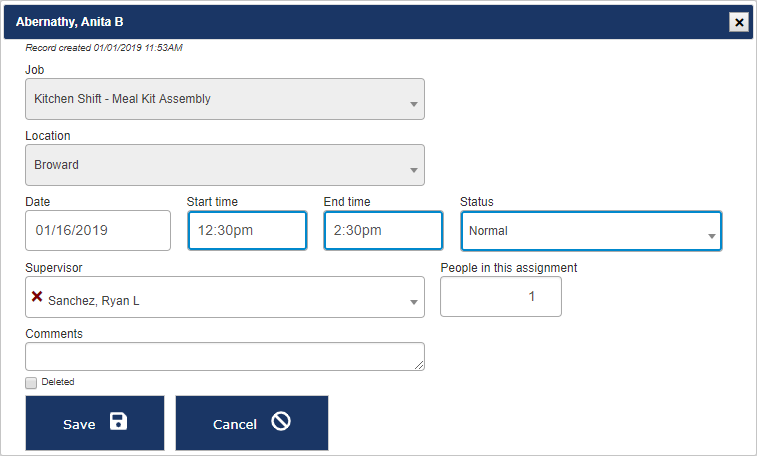Open the Supervisor dropdown arrow
The image size is (757, 456).
coord(413,302)
